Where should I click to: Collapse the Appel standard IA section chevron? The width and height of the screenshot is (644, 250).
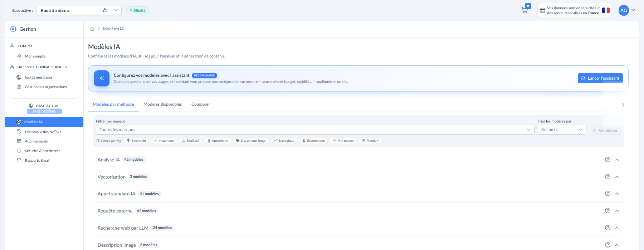click(617, 194)
